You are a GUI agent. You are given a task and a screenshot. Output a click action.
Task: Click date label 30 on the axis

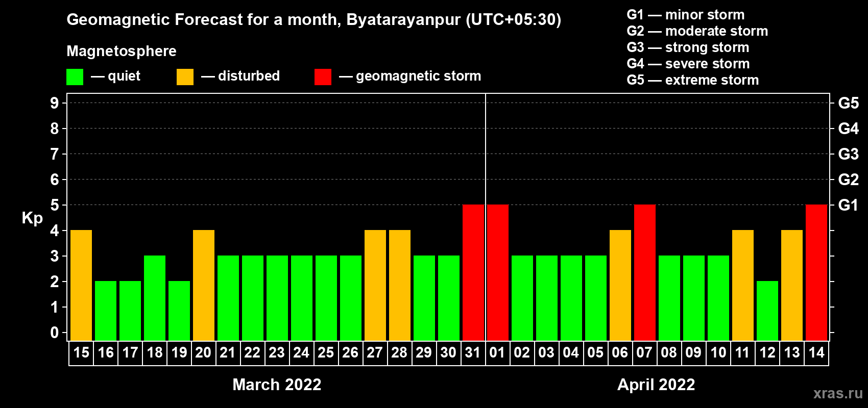(x=448, y=352)
